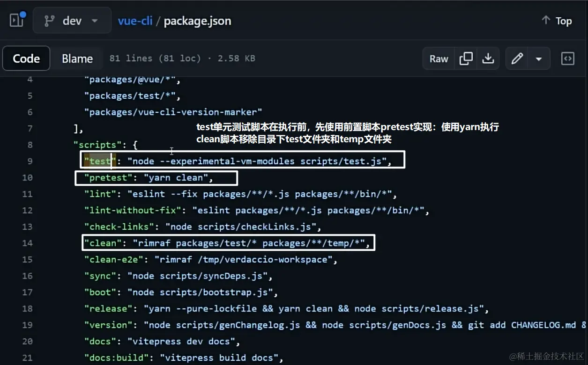
Task: Click the "boot" script key
Action: pos(100,292)
